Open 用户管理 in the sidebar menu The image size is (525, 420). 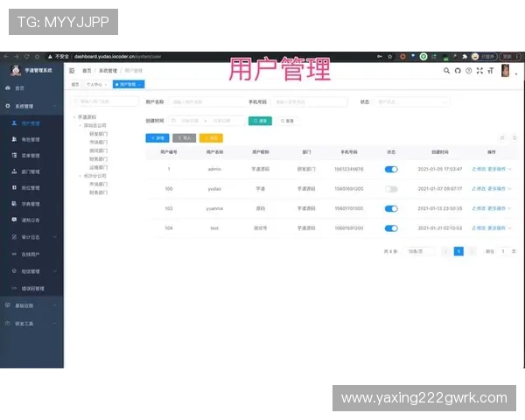31,123
